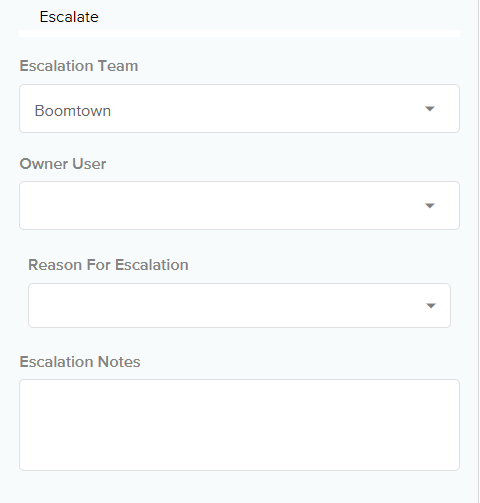The width and height of the screenshot is (480, 503).
Task: Click the white divider below Escalate
Action: click(239, 33)
